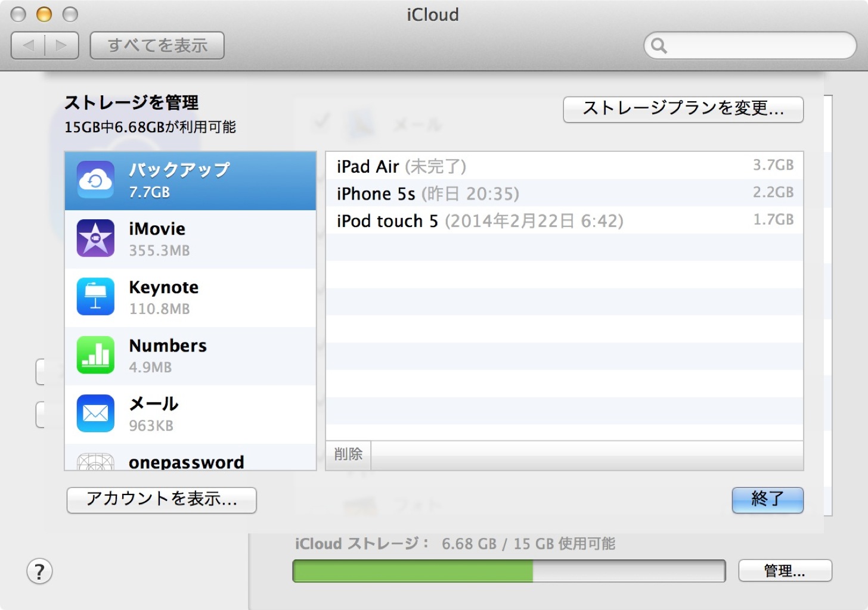Click the 終了 button

coord(768,500)
